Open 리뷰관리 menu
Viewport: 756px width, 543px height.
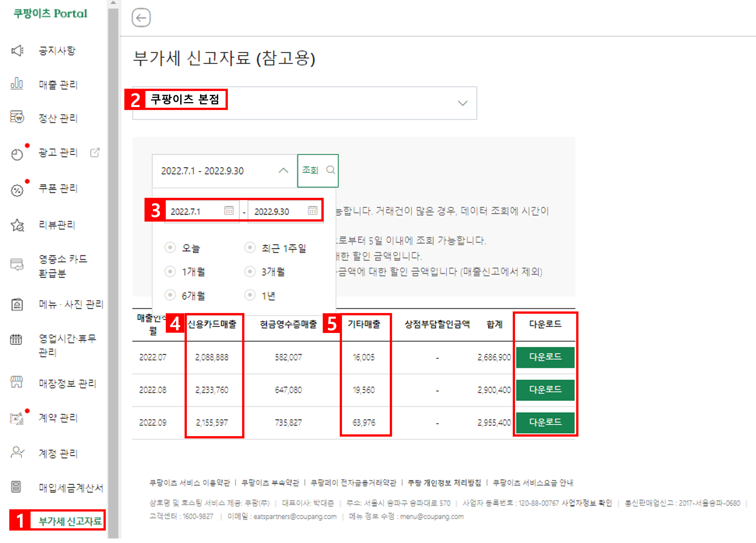(x=57, y=225)
